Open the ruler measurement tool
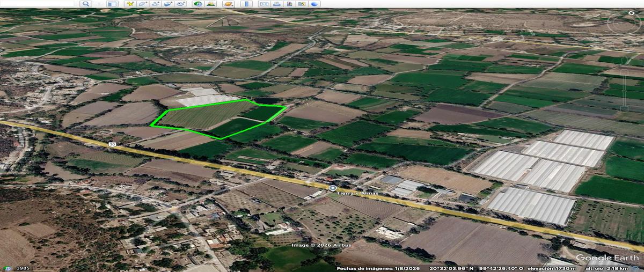The width and height of the screenshot is (644, 272). tap(246, 3)
